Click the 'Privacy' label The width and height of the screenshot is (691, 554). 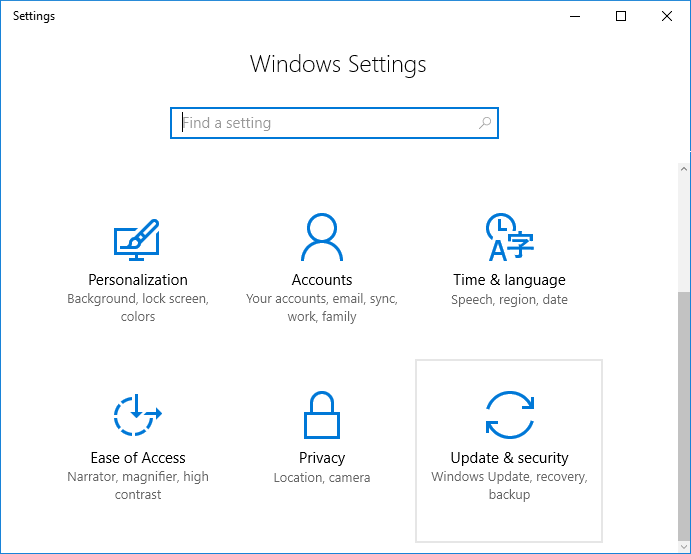322,458
